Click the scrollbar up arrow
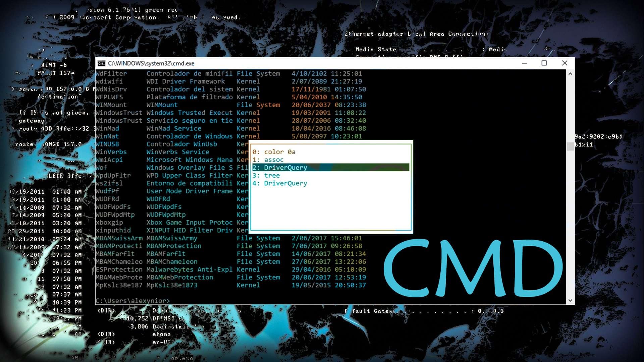The width and height of the screenshot is (644, 362). [570, 74]
